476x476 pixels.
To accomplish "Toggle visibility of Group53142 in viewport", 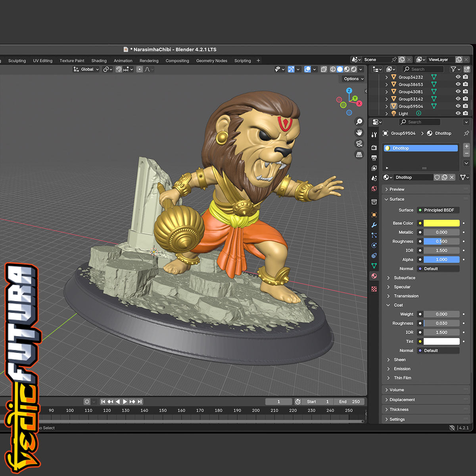I will click(x=458, y=99).
